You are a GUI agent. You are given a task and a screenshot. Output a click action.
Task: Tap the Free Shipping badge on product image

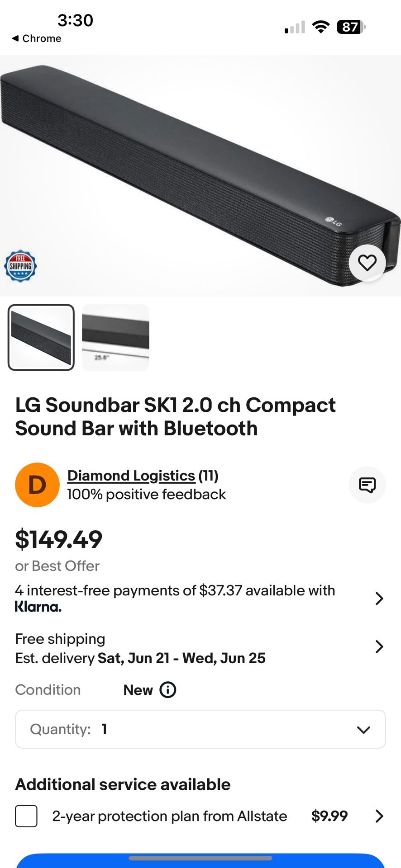click(x=20, y=266)
